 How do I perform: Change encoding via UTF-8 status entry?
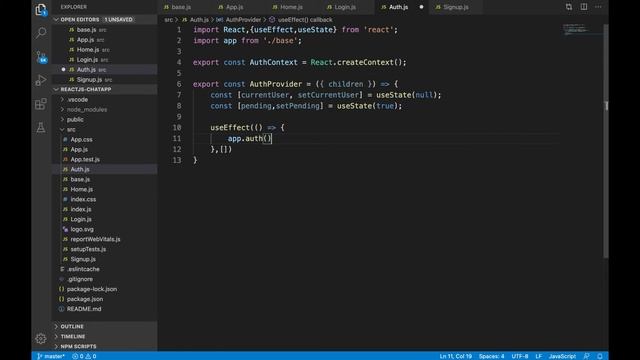point(520,356)
